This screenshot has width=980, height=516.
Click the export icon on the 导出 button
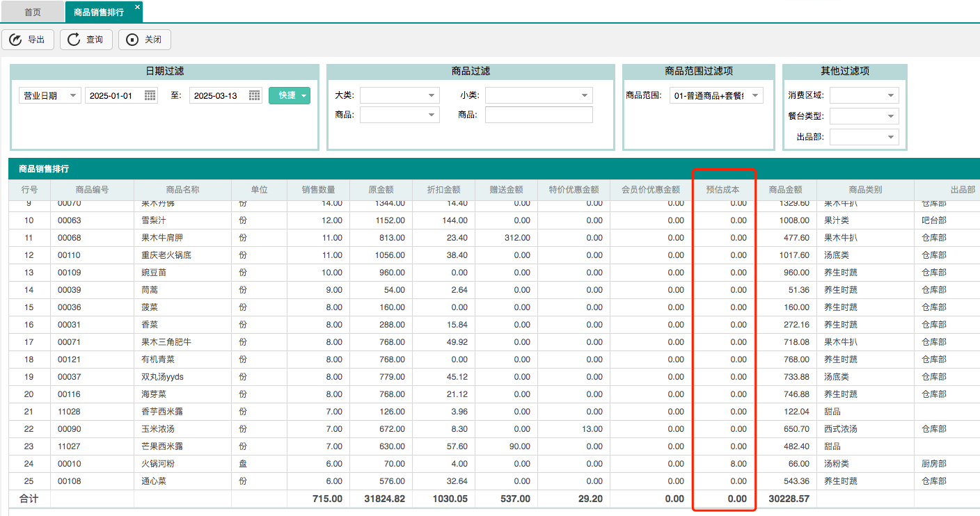pyautogui.click(x=16, y=40)
